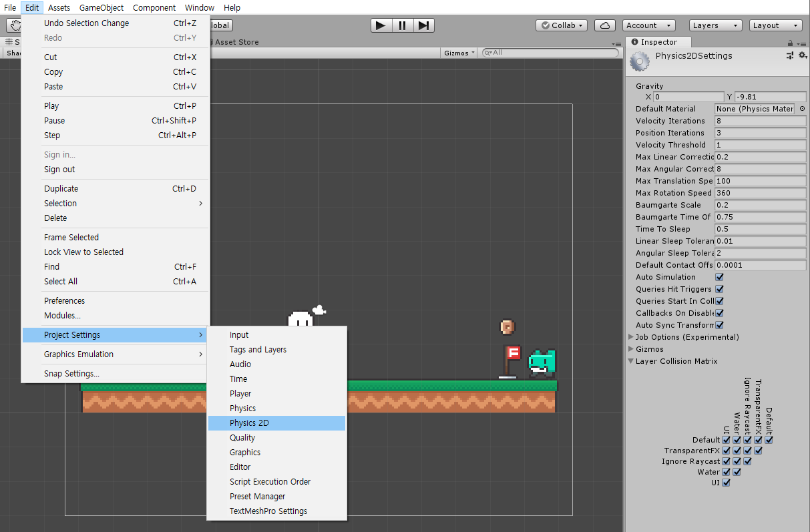Select the teal cat sprite in the scene
This screenshot has width=810, height=532.
tap(542, 364)
